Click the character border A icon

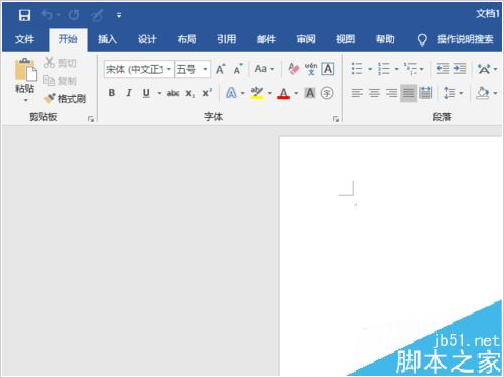point(328,69)
